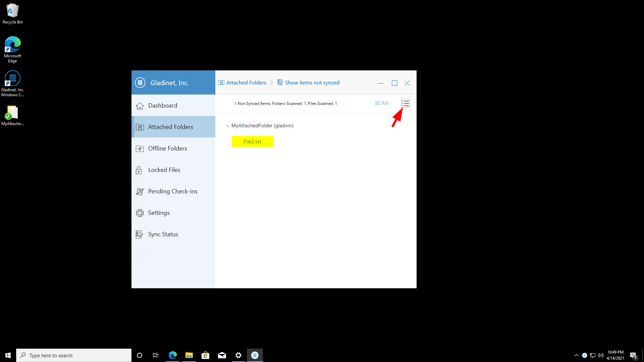Open Pending Check-ins section

point(173,191)
